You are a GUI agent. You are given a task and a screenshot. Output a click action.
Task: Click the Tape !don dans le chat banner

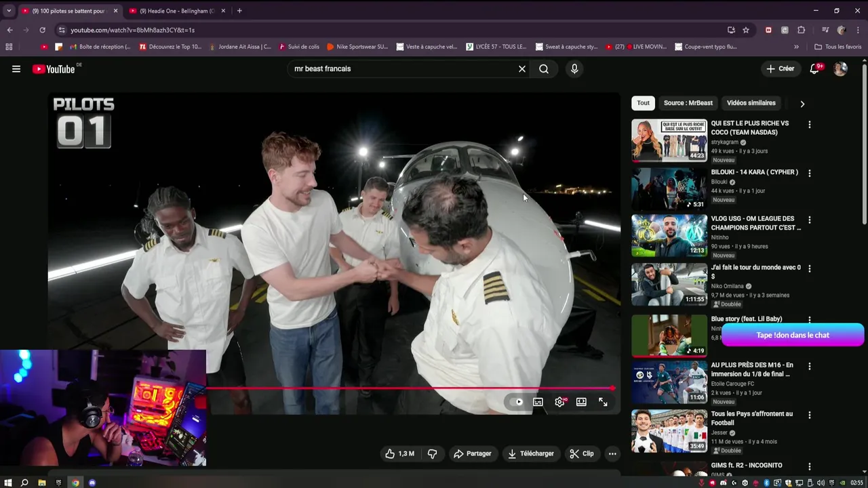(x=793, y=335)
